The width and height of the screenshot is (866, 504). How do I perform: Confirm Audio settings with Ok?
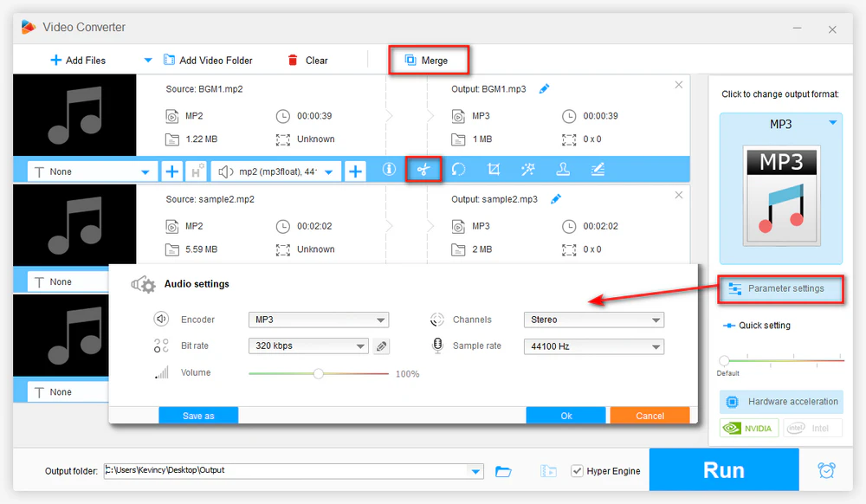pyautogui.click(x=566, y=416)
